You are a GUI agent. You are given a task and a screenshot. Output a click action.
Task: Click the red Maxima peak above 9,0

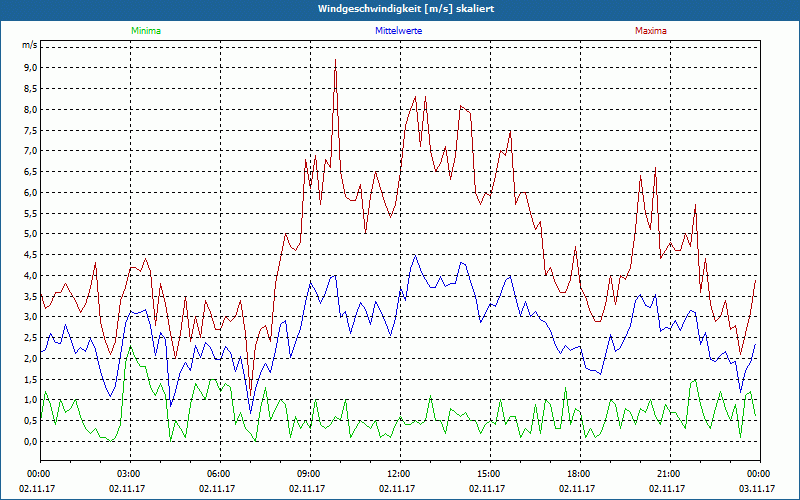(335, 60)
